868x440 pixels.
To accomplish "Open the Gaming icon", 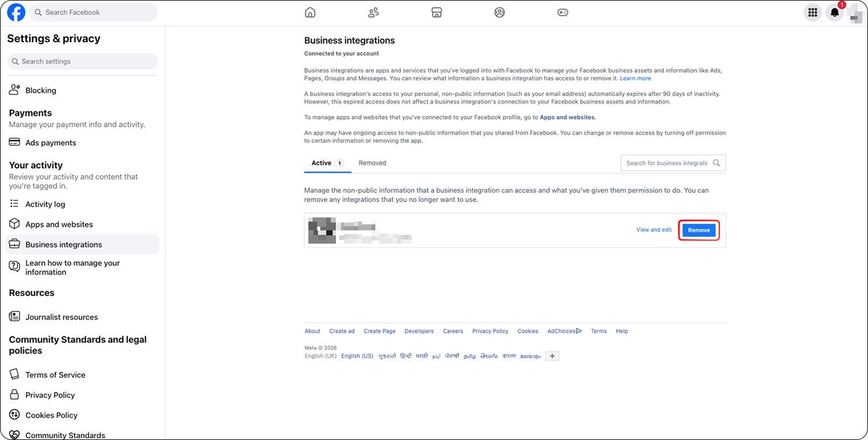I will pyautogui.click(x=562, y=12).
